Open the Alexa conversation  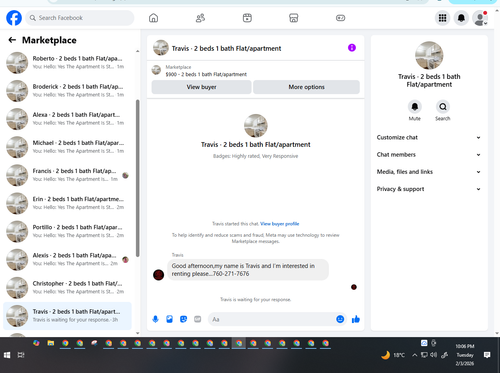pos(67,119)
